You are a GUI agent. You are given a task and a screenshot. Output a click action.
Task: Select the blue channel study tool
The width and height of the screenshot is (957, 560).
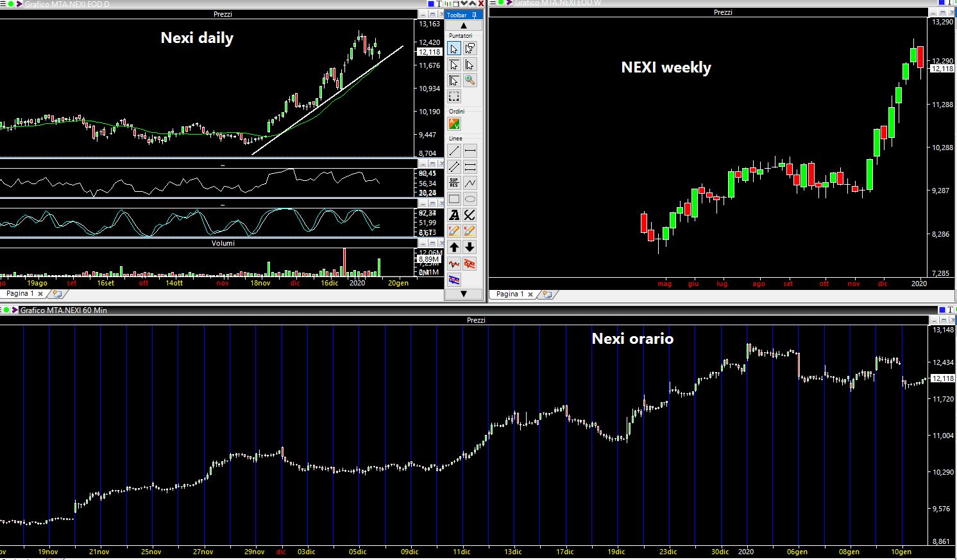[454, 280]
